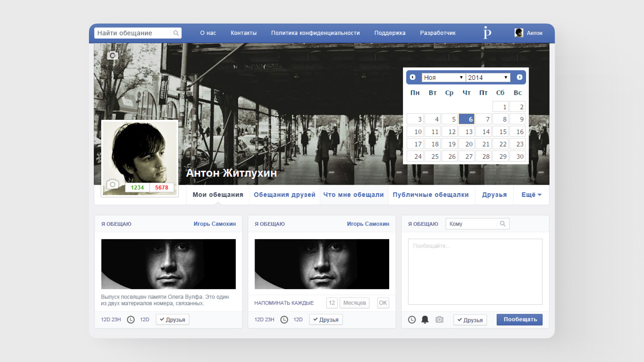Viewport: 644px width, 362px height.
Task: Open Антон user avatar in header
Action: (x=519, y=33)
